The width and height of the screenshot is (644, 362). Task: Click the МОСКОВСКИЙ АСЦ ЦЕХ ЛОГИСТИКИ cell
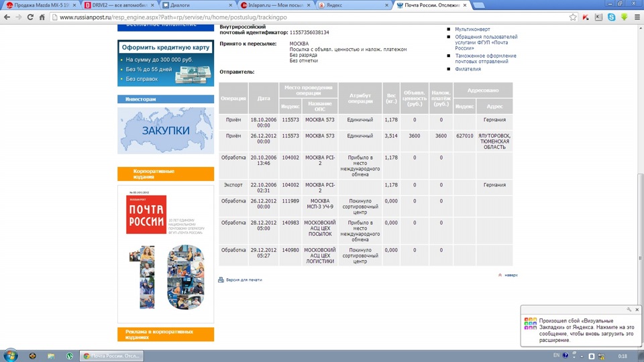point(320,255)
